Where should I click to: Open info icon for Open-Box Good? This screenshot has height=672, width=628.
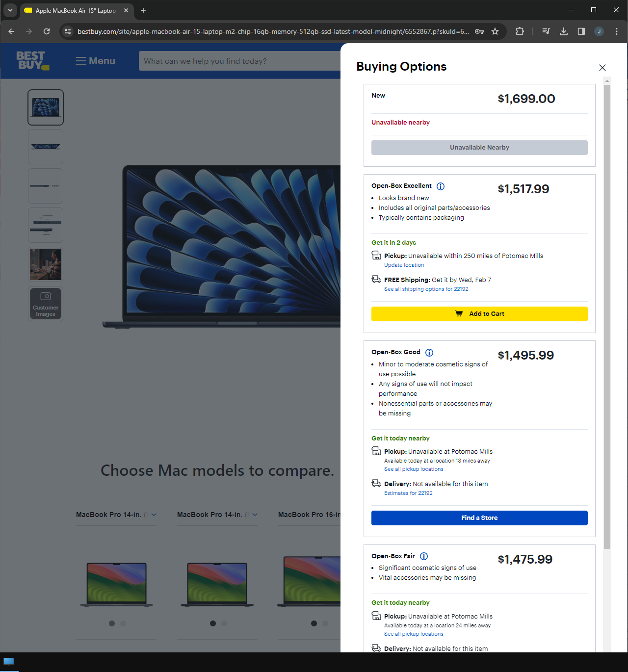click(x=429, y=353)
